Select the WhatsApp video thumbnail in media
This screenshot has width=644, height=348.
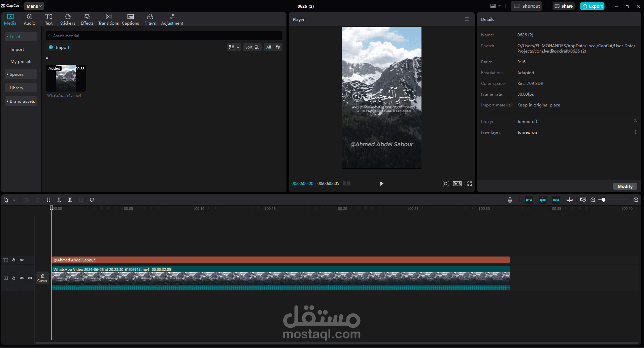coord(66,78)
